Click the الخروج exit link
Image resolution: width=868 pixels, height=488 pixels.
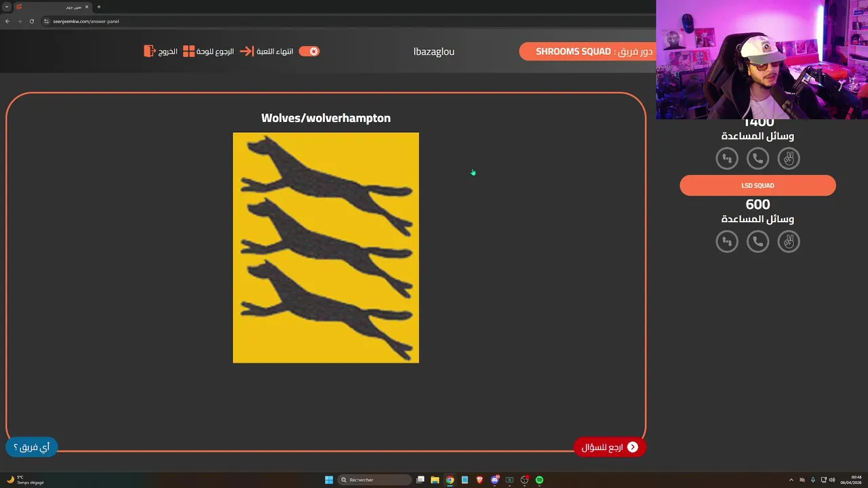(167, 52)
